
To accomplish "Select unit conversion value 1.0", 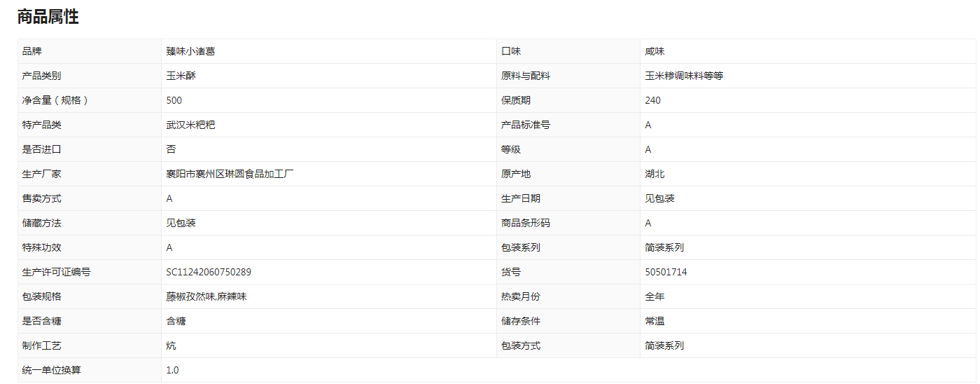I will [172, 370].
